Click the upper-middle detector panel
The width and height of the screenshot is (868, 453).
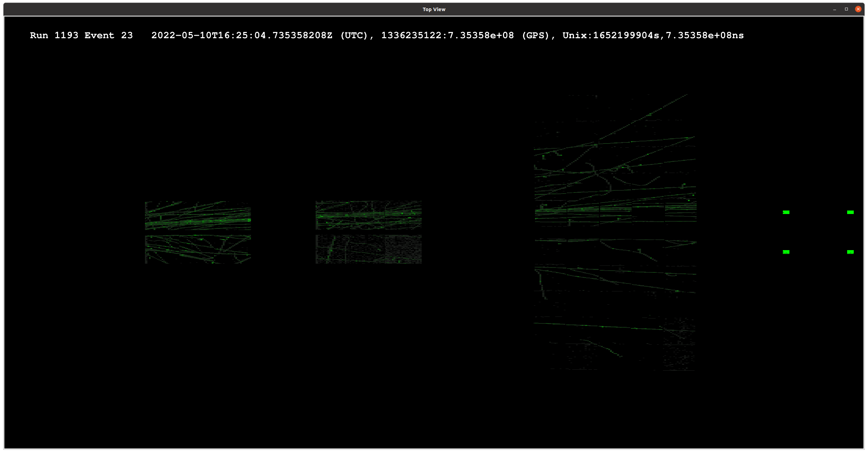(x=368, y=215)
